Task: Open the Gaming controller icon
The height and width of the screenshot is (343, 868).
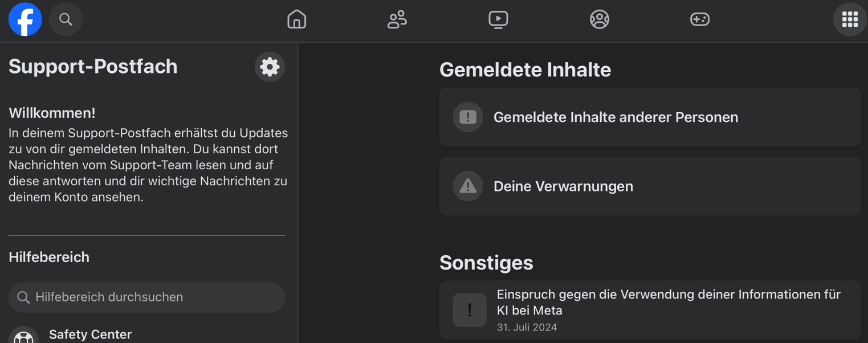Action: click(x=699, y=19)
